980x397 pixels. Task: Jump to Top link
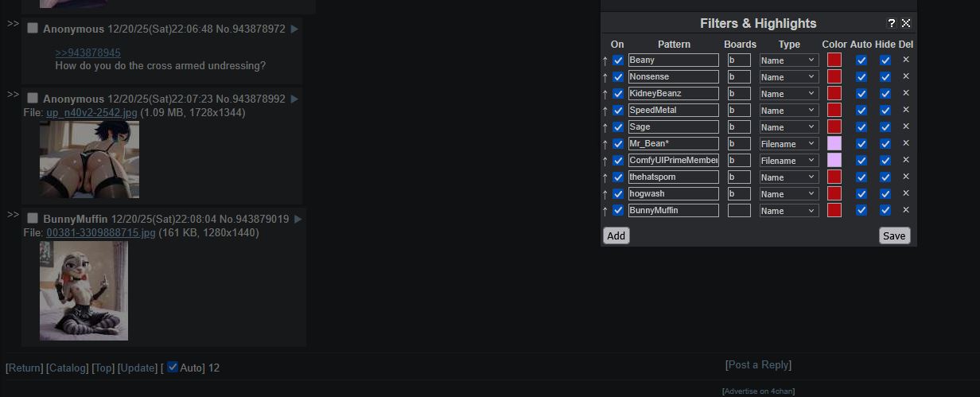tap(103, 368)
